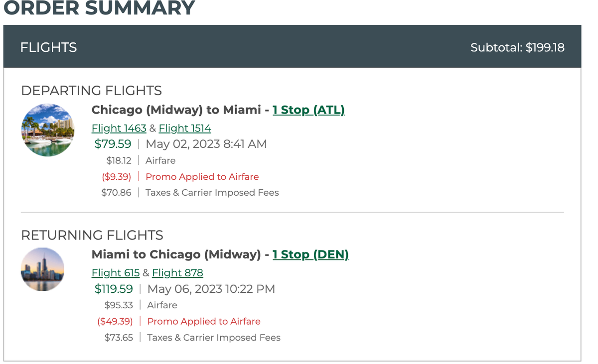View the 1 Stop (ATL) layover details
Screen dimensions: 598x364
pos(309,110)
